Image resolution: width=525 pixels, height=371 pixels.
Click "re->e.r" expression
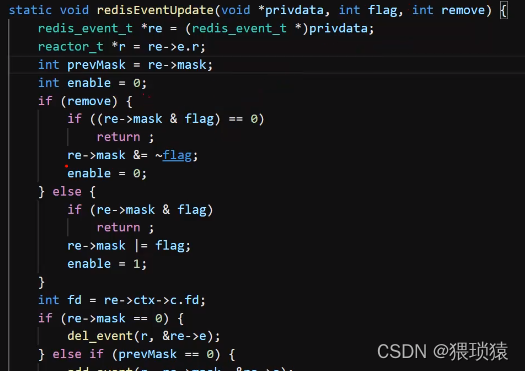coord(173,47)
